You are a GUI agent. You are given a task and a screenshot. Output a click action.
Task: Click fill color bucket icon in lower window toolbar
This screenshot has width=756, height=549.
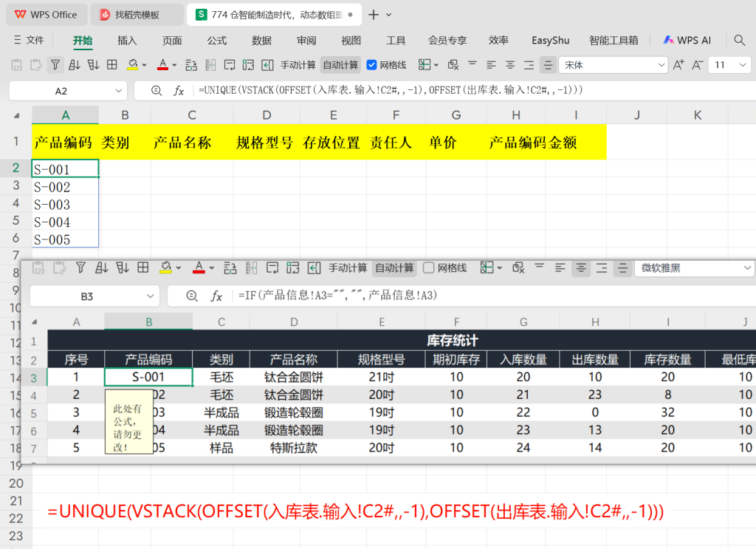pos(166,266)
